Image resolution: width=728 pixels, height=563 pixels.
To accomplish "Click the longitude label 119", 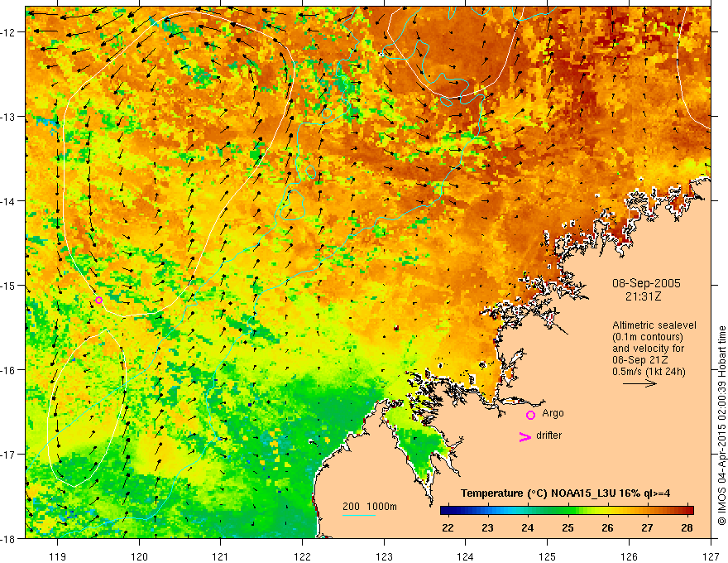I will 57,556.
